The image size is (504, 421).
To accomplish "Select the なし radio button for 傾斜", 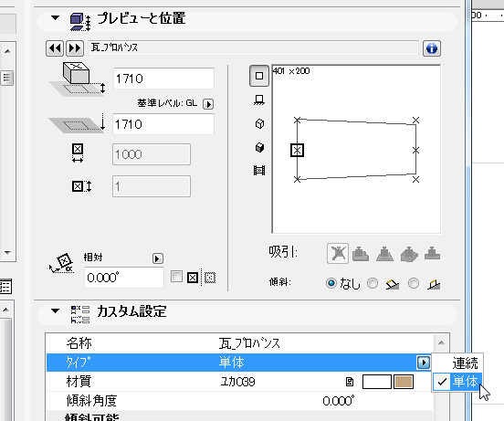I will tap(331, 283).
